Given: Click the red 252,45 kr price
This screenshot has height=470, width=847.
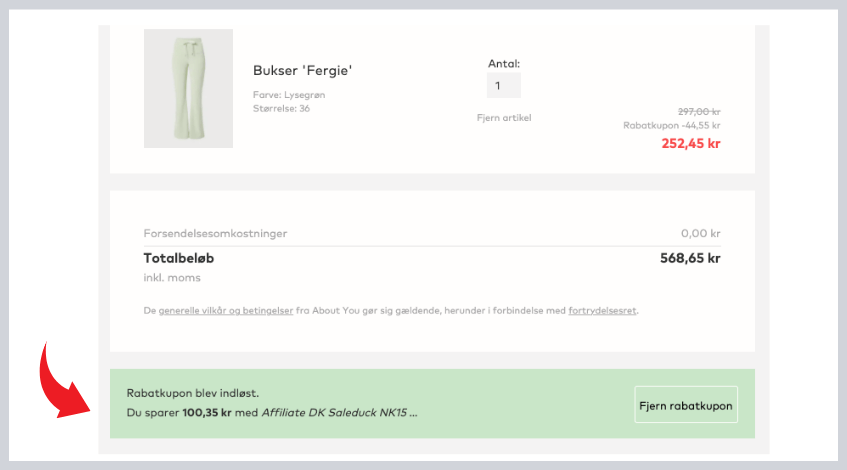Looking at the screenshot, I should [690, 143].
